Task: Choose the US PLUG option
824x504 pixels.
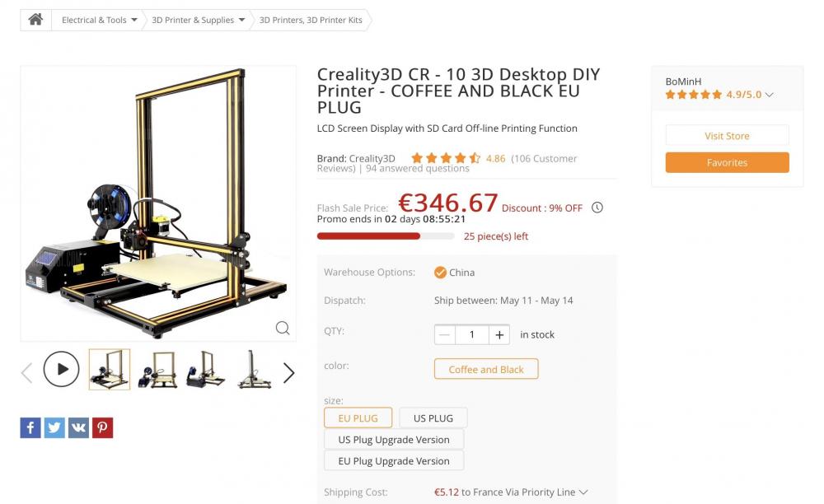Action: [x=433, y=418]
